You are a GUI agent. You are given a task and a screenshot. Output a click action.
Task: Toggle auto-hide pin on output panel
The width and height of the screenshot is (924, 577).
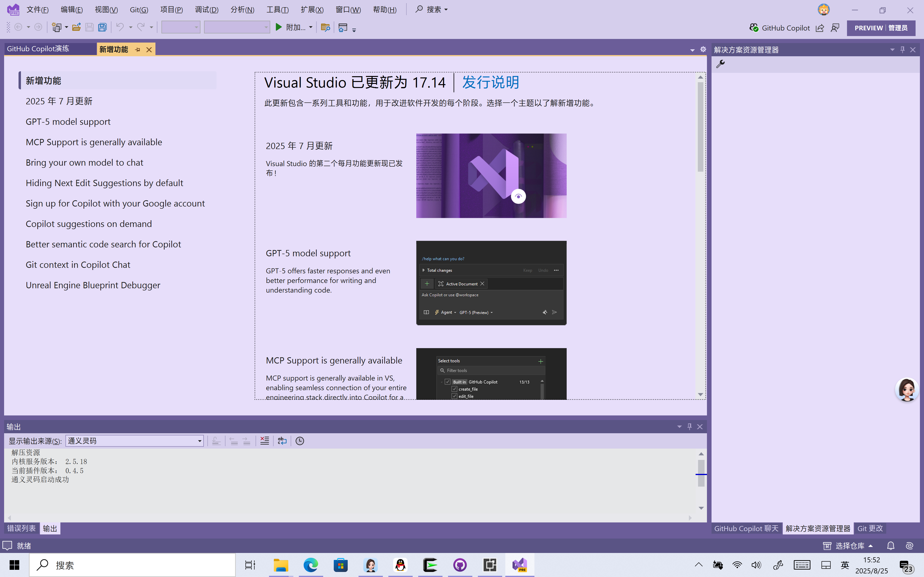click(x=690, y=427)
